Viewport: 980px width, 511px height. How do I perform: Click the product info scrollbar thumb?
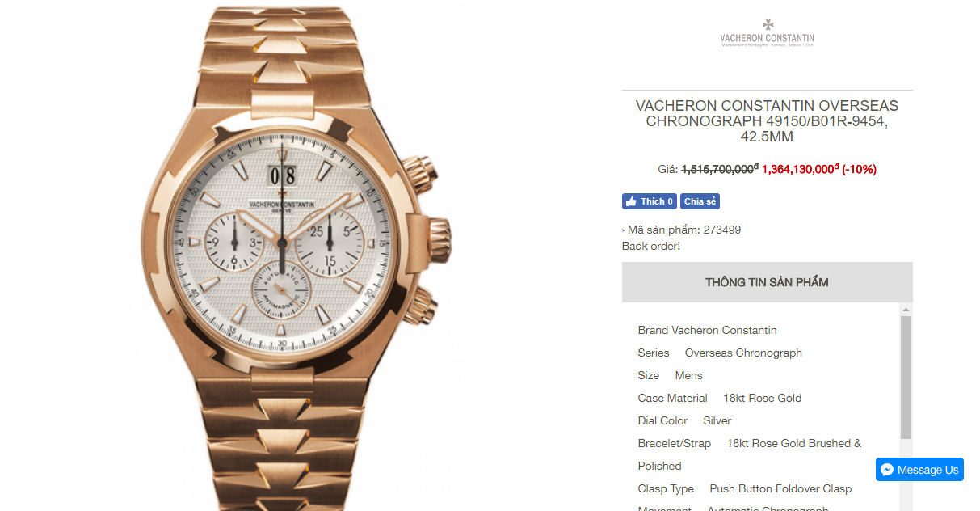point(906,378)
